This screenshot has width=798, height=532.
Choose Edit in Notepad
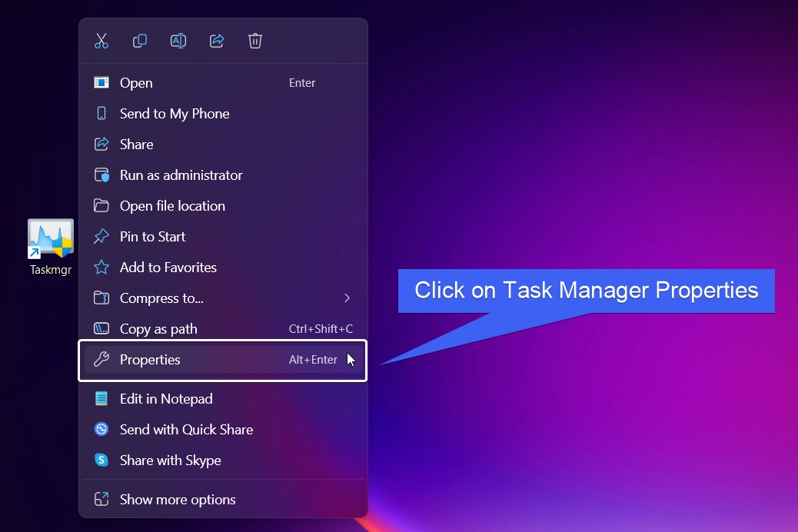(x=223, y=399)
